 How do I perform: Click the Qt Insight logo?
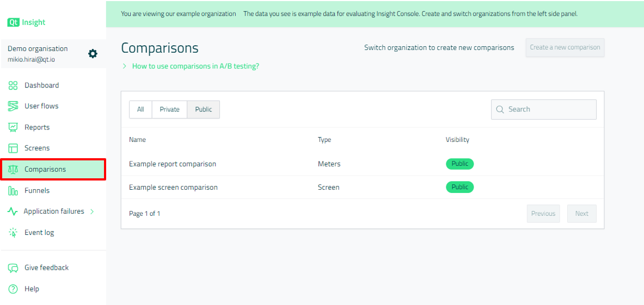[x=26, y=22]
